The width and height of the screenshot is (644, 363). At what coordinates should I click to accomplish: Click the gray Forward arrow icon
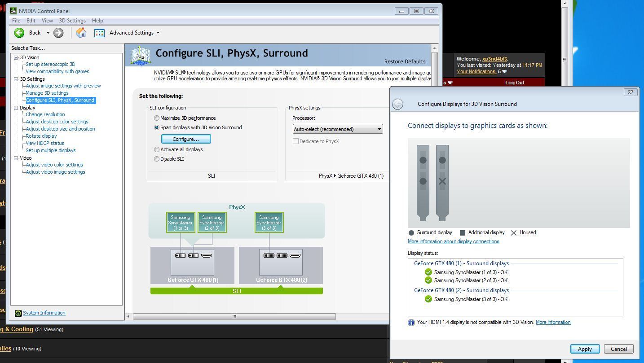[x=58, y=33]
